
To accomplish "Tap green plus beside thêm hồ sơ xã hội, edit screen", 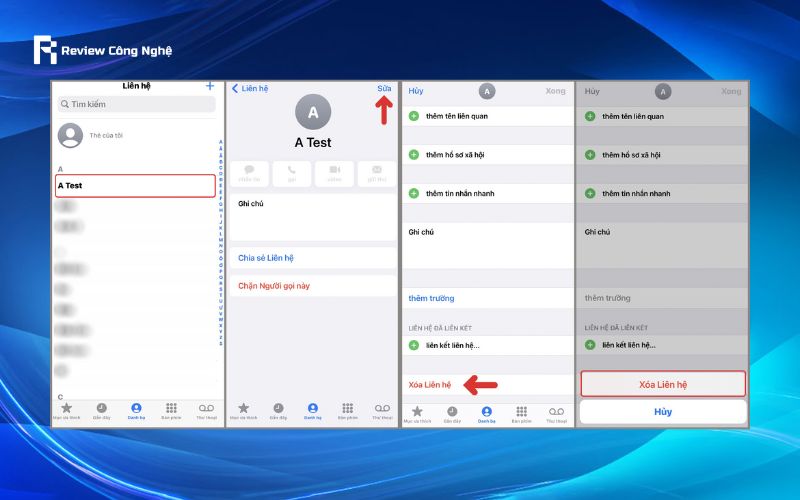I will (414, 155).
